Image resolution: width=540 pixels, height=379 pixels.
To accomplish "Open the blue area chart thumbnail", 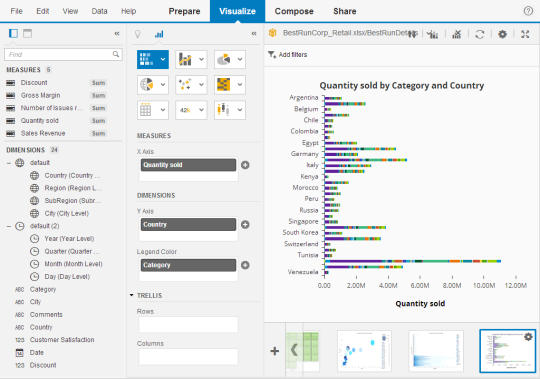I will click(436, 351).
